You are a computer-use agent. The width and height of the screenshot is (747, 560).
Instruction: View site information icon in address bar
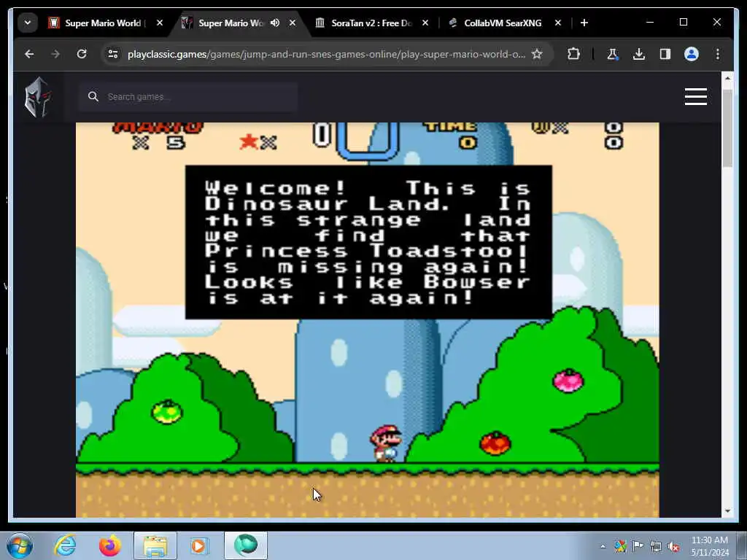113,54
